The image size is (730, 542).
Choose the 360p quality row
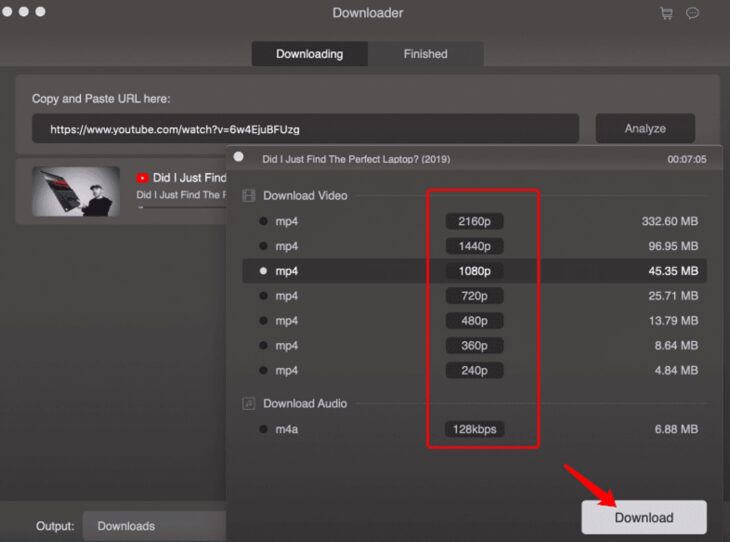click(x=475, y=346)
